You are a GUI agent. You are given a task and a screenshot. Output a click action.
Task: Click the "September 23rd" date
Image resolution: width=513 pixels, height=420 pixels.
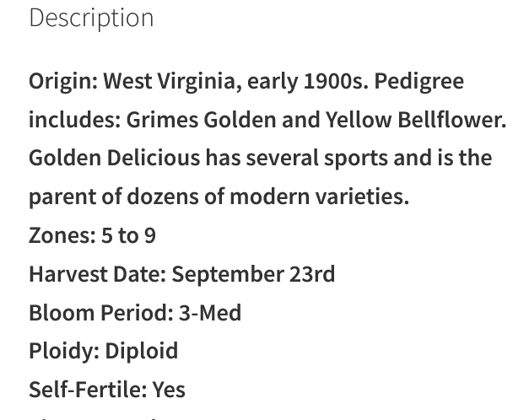pos(253,274)
